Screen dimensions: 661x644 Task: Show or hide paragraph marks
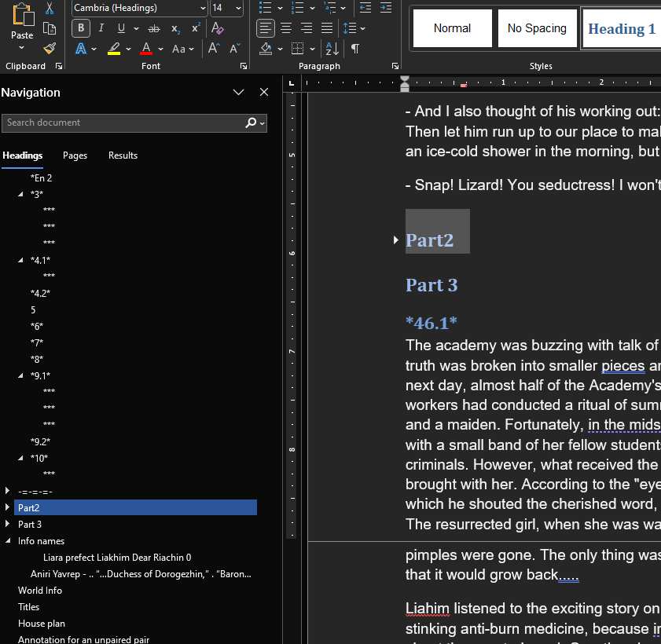(355, 49)
